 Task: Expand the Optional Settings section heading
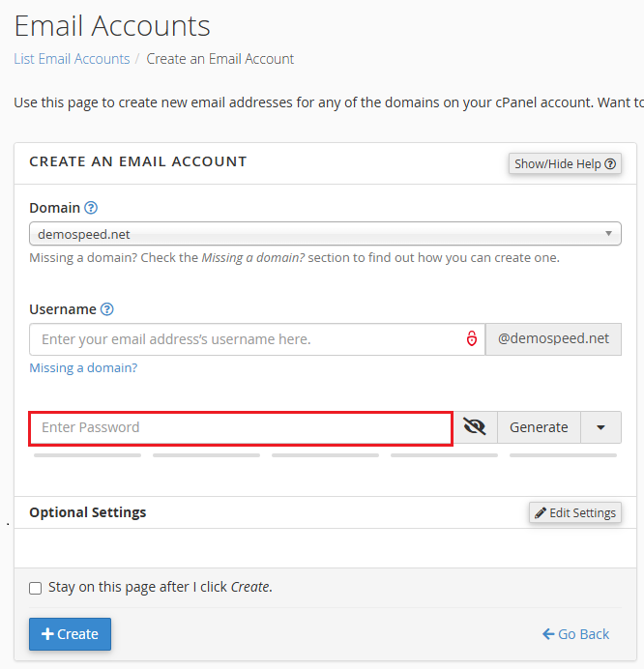click(88, 512)
